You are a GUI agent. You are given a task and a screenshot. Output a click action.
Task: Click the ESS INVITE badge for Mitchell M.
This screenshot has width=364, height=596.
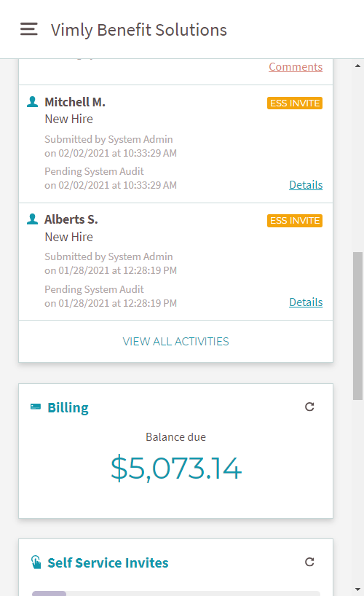[x=295, y=103]
